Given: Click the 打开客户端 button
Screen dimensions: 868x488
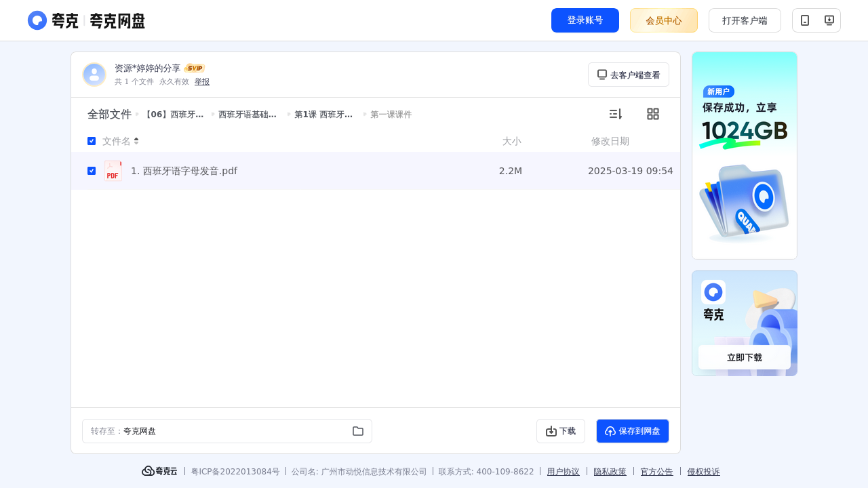Looking at the screenshot, I should point(745,20).
